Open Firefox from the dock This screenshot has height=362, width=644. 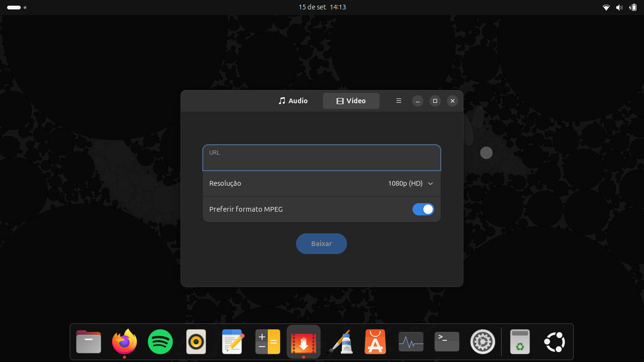[124, 342]
